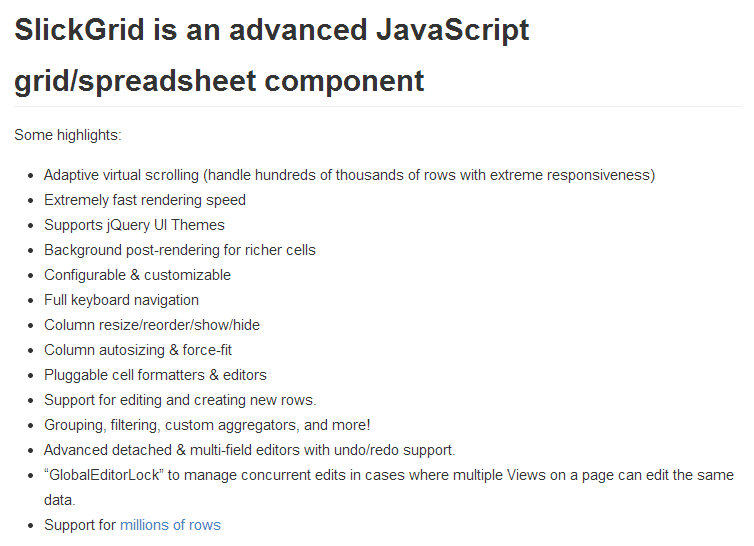This screenshot has height=546, width=754.
Task: Select 'Column resize/reorder/show/hide' list item
Action: point(152,325)
